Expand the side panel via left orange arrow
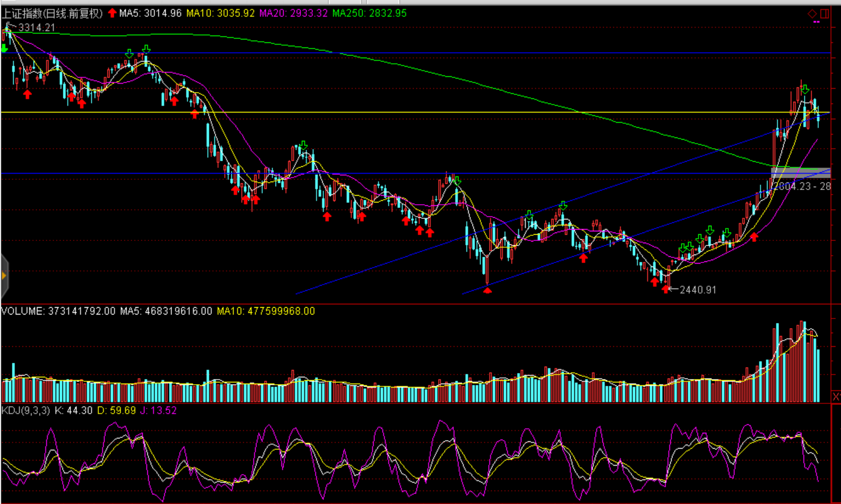This screenshot has width=841, height=504. click(x=4, y=275)
